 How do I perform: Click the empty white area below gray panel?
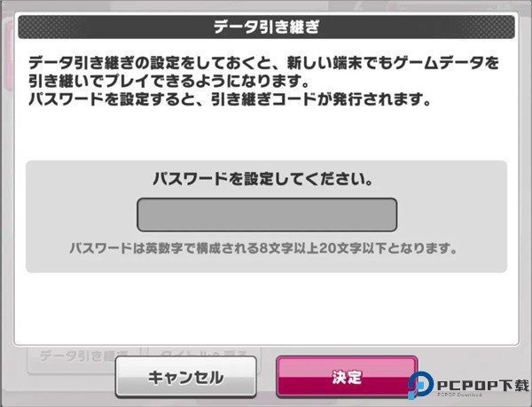(x=266, y=307)
